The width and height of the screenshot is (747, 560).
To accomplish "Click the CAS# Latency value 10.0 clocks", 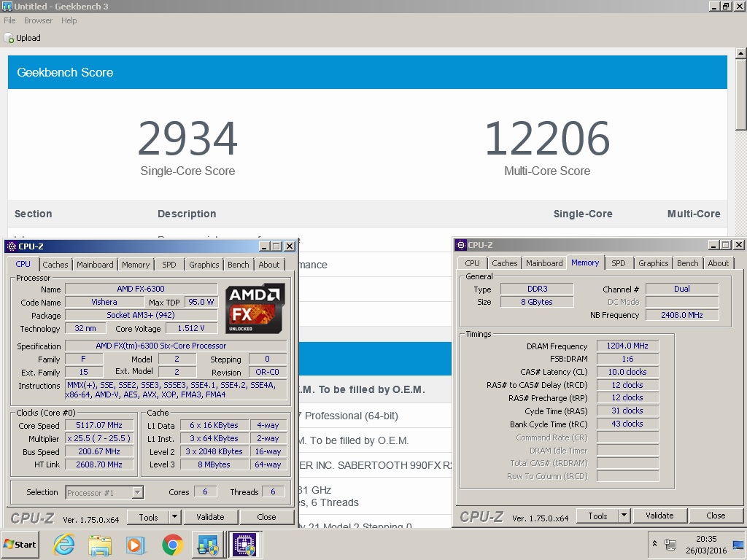I will tap(627, 372).
